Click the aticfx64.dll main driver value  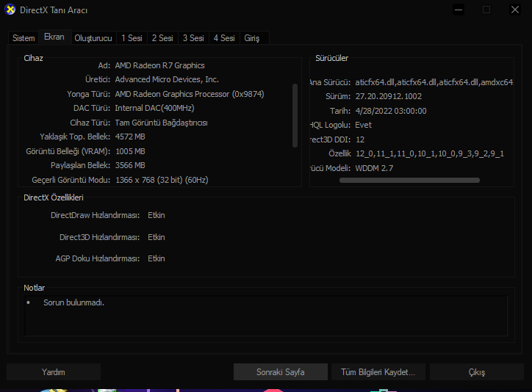tap(434, 82)
